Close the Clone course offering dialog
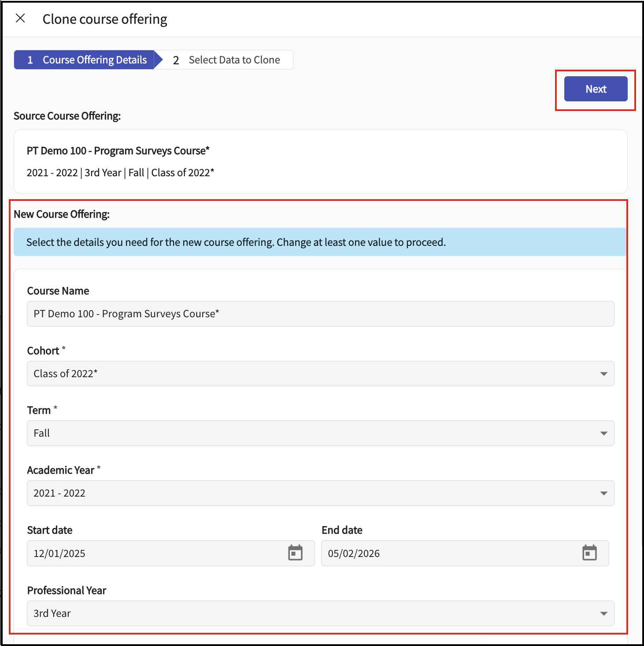 (x=20, y=19)
